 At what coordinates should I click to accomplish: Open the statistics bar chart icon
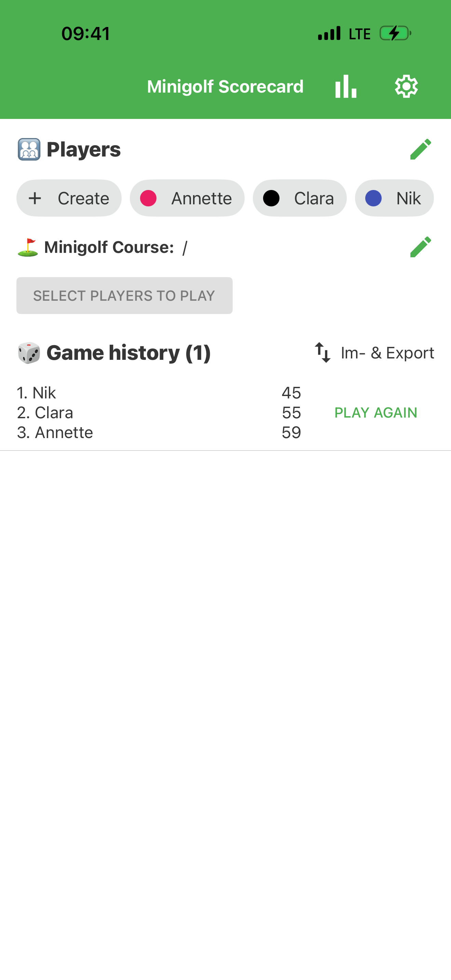(x=346, y=86)
